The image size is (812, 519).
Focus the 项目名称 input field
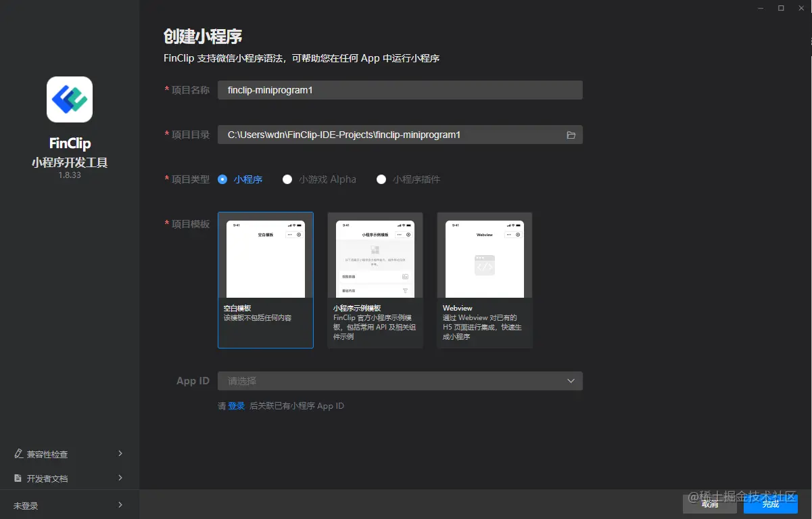(400, 90)
